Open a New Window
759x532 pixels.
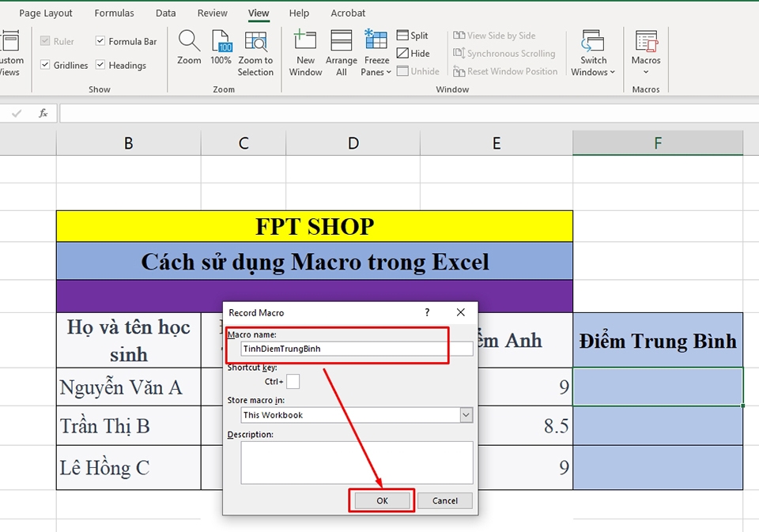click(x=305, y=52)
